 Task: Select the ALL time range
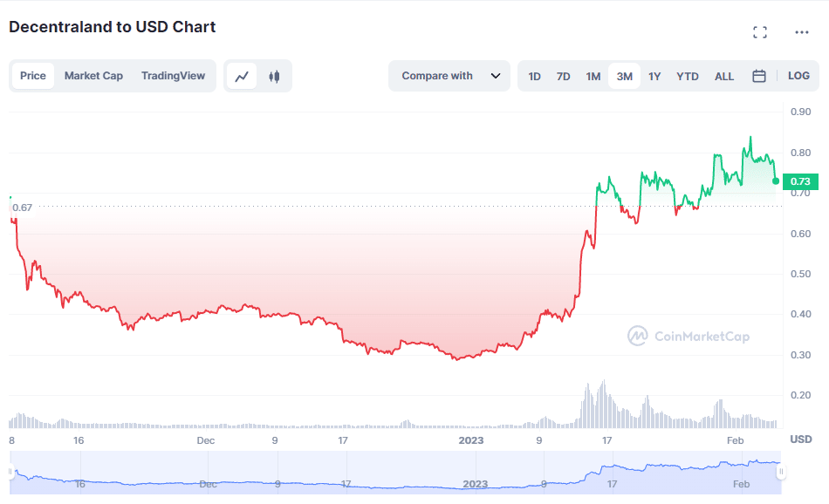(723, 76)
